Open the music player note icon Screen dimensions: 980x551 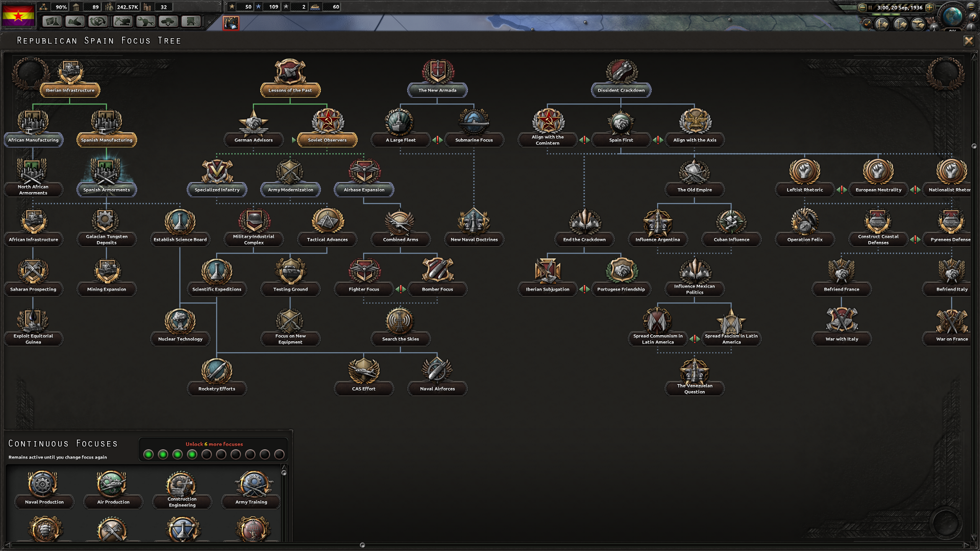pyautogui.click(x=867, y=24)
